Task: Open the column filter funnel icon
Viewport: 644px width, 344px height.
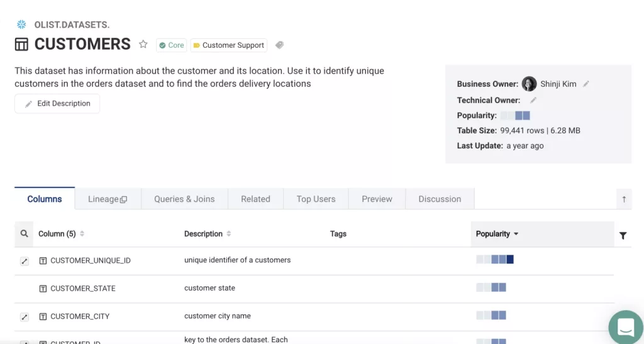Action: pyautogui.click(x=623, y=235)
